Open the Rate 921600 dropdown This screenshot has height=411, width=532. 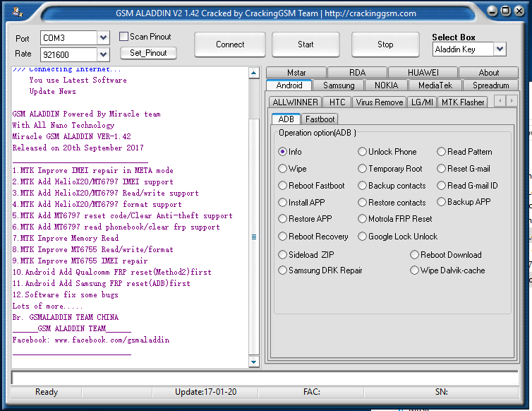point(103,54)
